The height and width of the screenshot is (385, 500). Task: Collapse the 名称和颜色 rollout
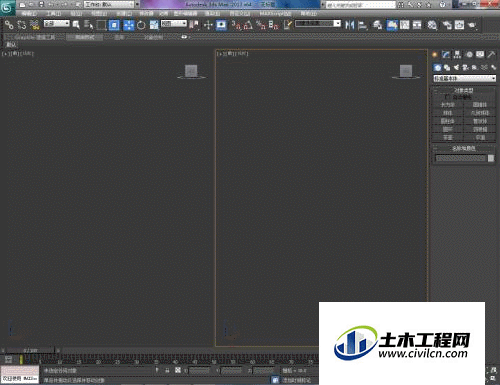point(464,148)
